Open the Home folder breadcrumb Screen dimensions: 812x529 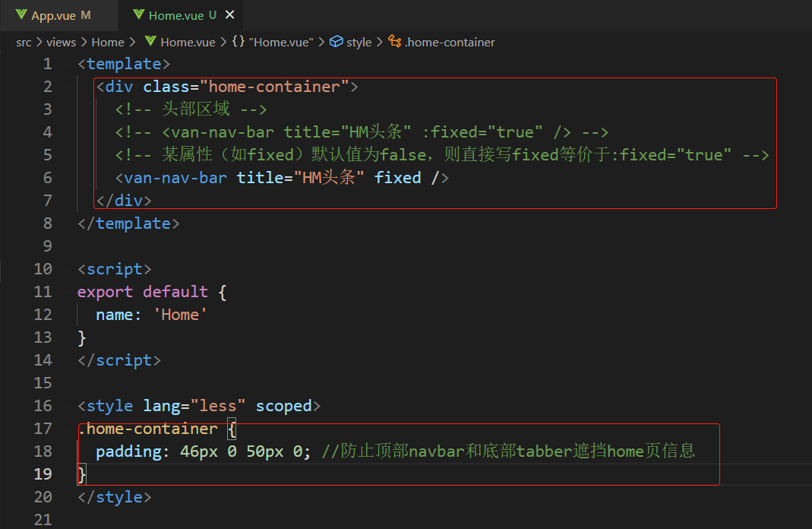[x=108, y=43]
